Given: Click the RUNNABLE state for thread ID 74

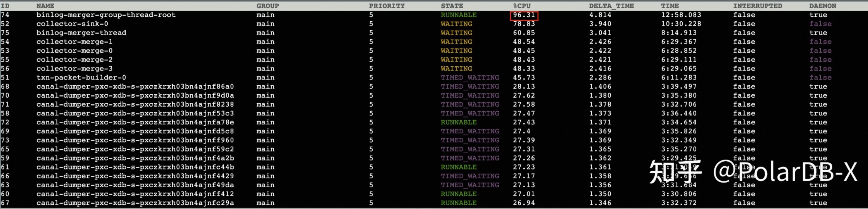Looking at the screenshot, I should pos(459,15).
